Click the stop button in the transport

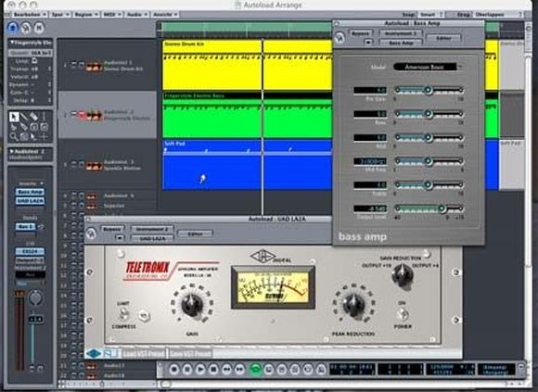point(213,370)
